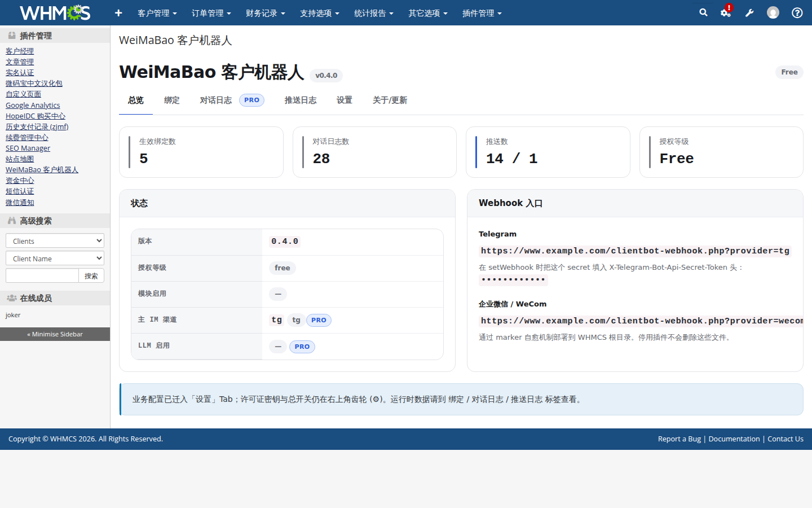Click the 高级搜索 binoculars icon
This screenshot has height=508, width=812.
point(12,221)
